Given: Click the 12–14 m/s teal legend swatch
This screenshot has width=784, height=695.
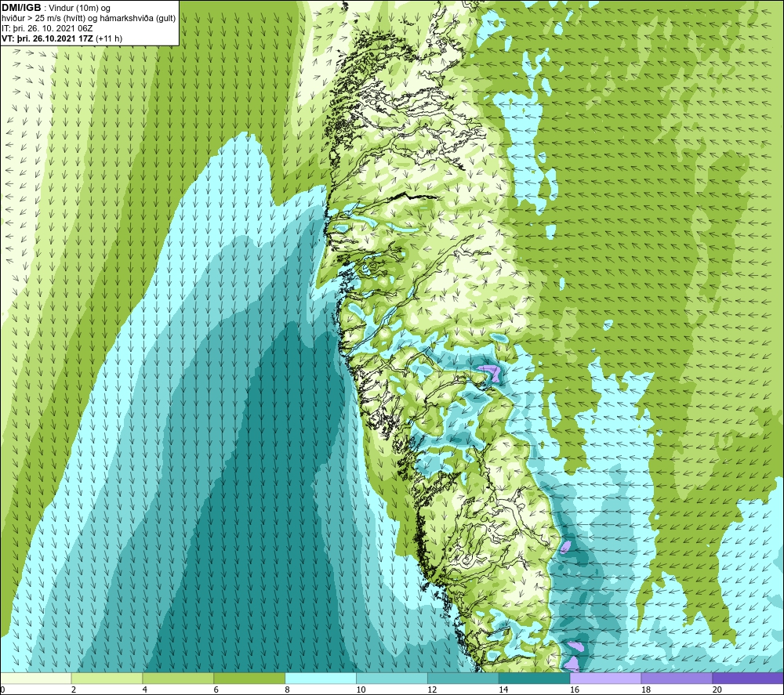Looking at the screenshot, I should point(463,678).
